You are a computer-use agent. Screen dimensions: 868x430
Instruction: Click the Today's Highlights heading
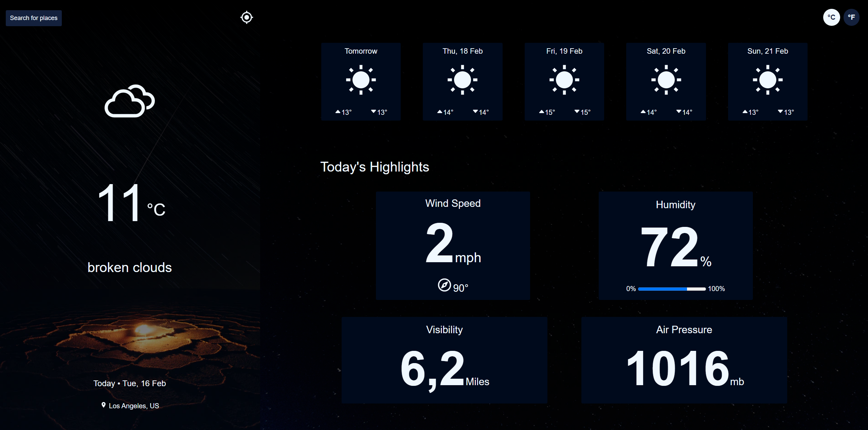coord(375,167)
